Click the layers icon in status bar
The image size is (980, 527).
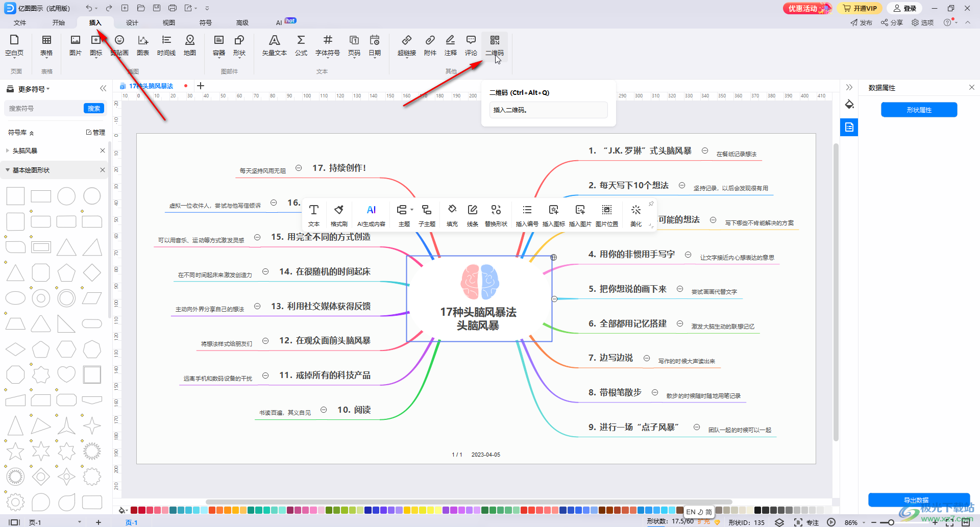click(x=779, y=522)
